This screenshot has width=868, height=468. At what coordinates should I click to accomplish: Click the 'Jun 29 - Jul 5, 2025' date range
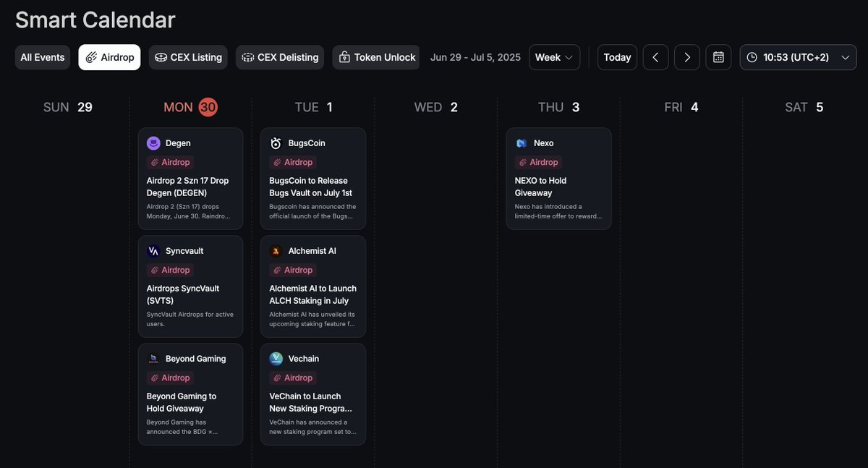[475, 57]
